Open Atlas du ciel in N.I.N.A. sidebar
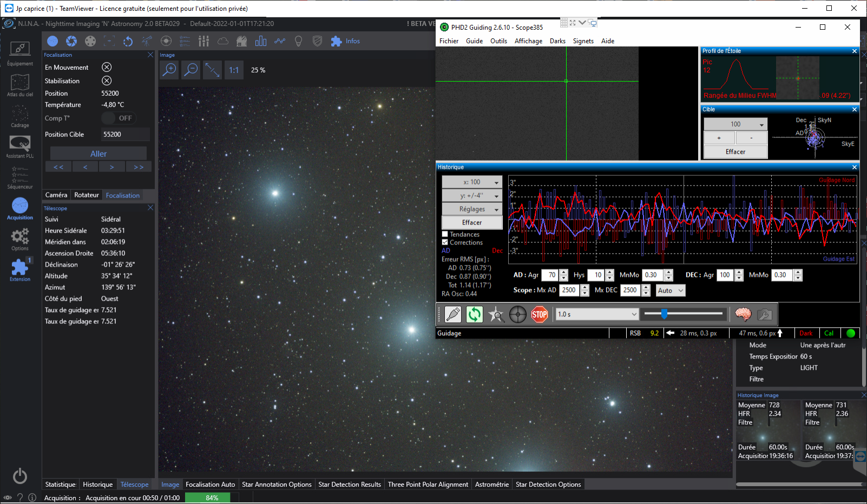 coord(20,85)
